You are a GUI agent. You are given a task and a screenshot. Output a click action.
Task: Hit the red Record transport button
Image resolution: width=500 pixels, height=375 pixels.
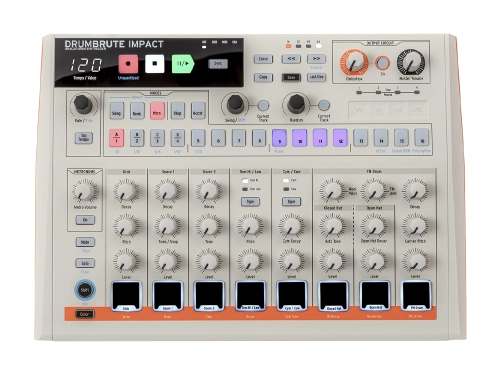coord(128,64)
